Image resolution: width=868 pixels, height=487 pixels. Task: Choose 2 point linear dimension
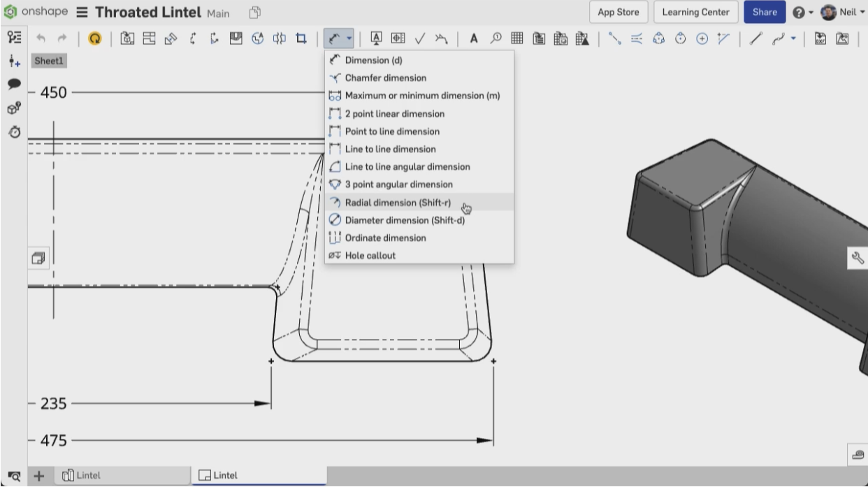(419, 113)
